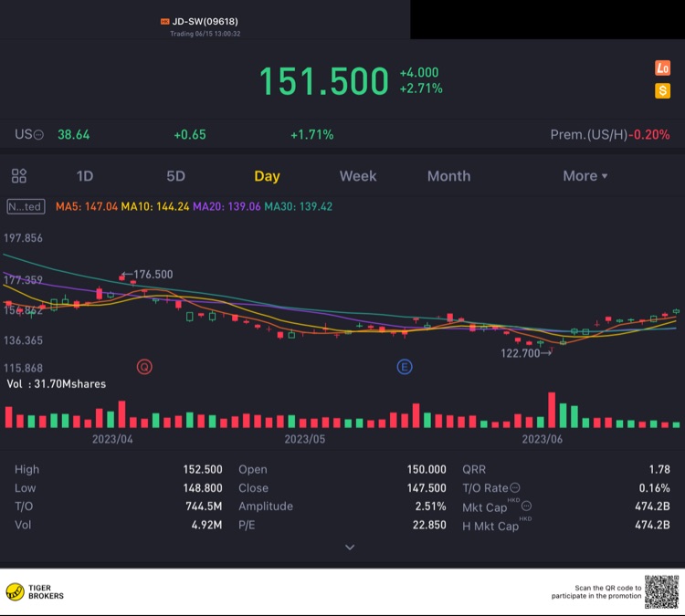The width and height of the screenshot is (685, 616).
Task: Tap the +2.71% change percentage
Action: (421, 89)
